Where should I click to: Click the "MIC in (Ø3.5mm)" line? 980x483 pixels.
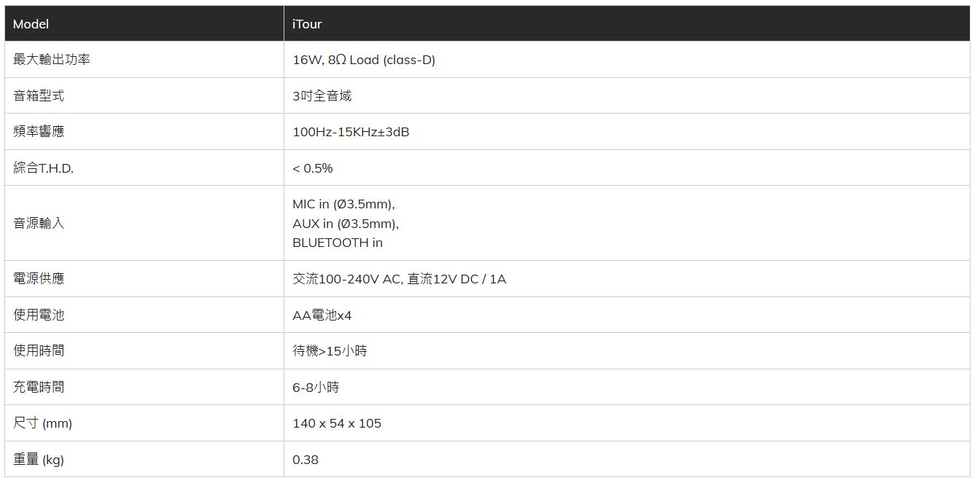point(343,204)
